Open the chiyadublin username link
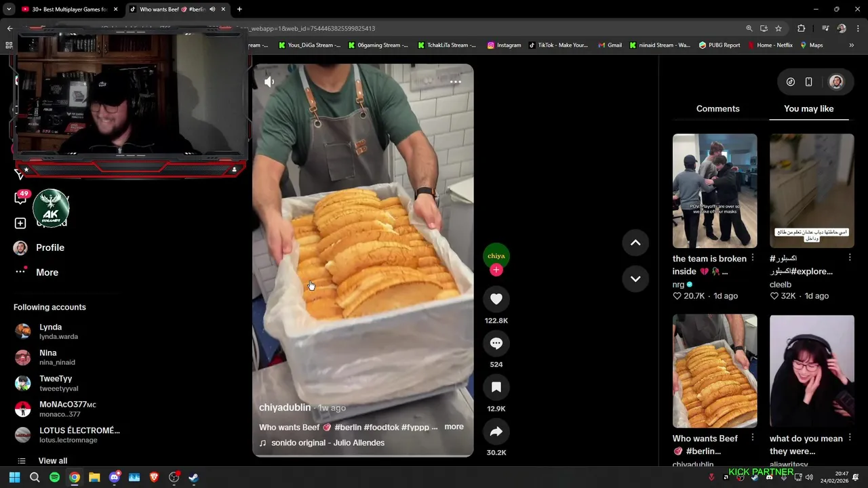This screenshot has height=488, width=868. 285,407
